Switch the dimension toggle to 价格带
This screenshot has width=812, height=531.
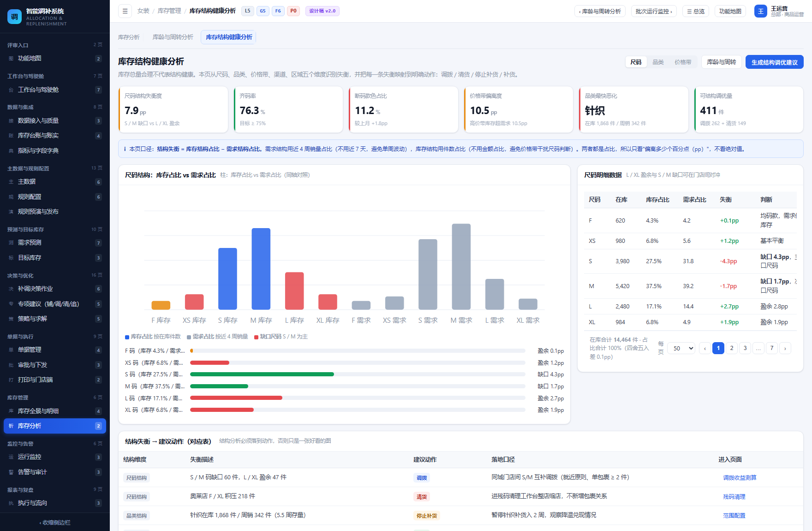pyautogui.click(x=683, y=62)
